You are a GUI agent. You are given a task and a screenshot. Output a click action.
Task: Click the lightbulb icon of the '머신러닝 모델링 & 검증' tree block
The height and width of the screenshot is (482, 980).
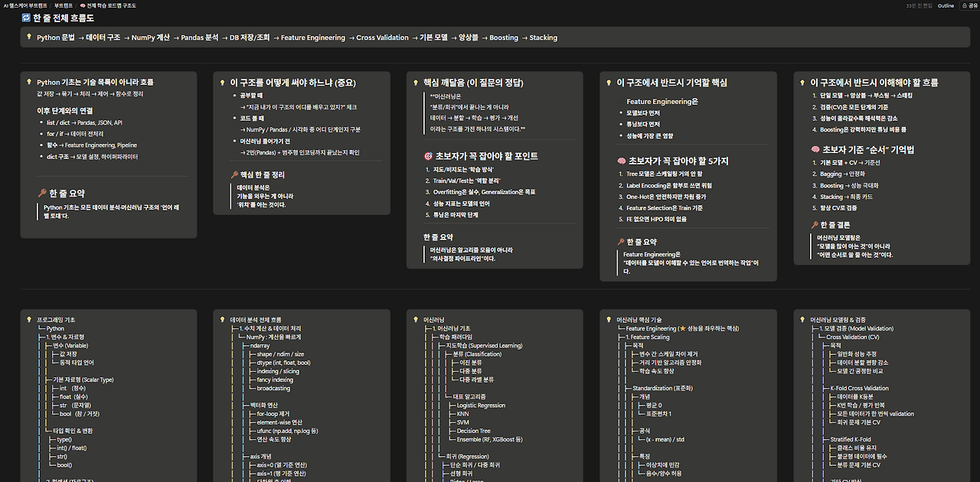[x=802, y=320]
